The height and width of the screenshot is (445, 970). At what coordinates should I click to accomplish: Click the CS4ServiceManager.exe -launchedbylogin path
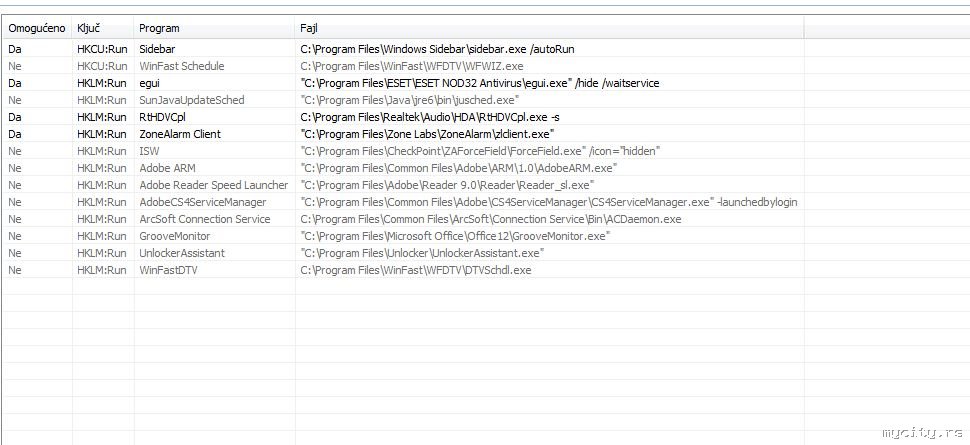click(549, 202)
